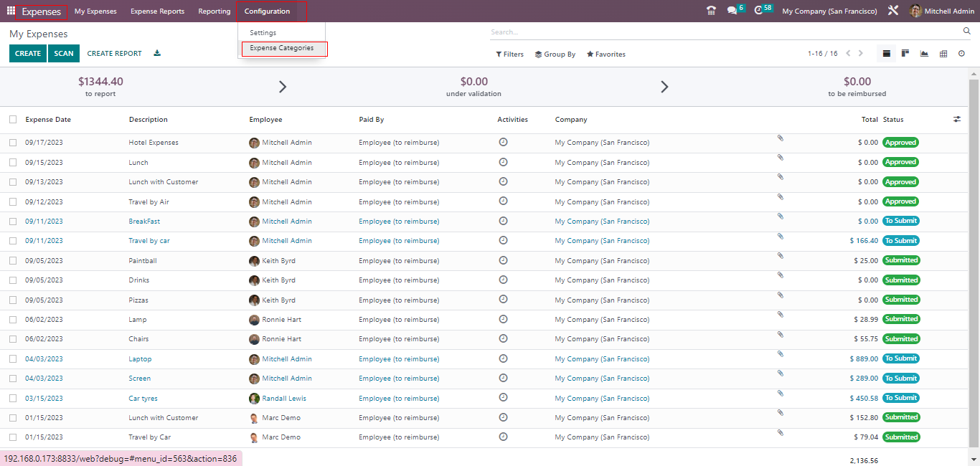Viewport: 980px width, 466px height.
Task: Open the apps grid menu icon
Action: point(11,11)
